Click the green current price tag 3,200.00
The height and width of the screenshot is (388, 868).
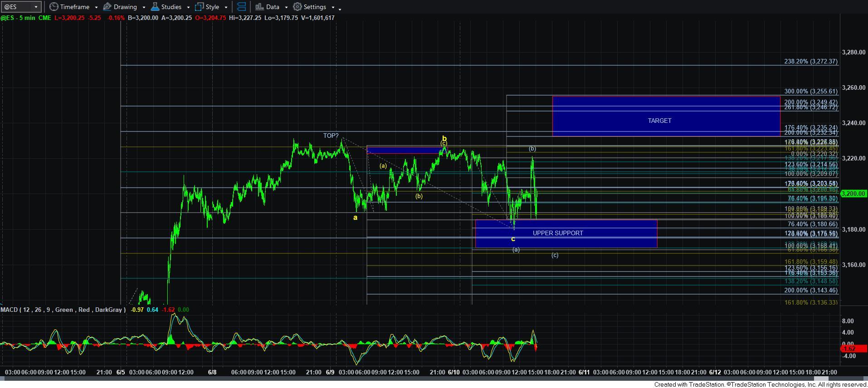(x=854, y=194)
